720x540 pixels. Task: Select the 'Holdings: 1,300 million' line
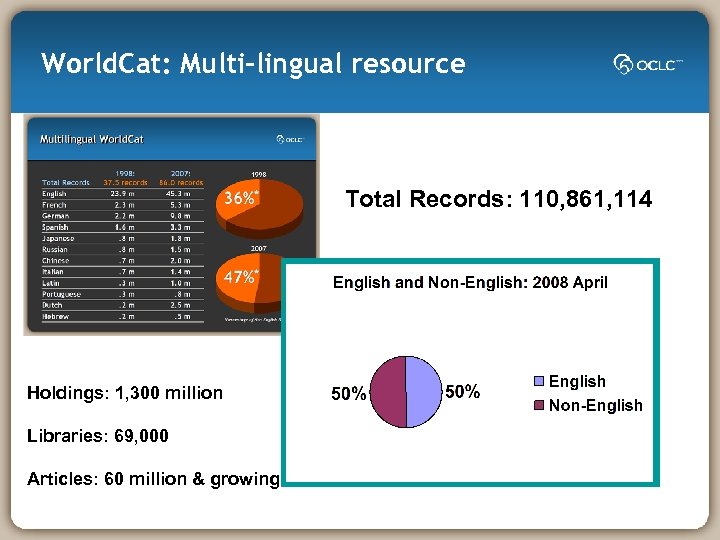point(125,393)
